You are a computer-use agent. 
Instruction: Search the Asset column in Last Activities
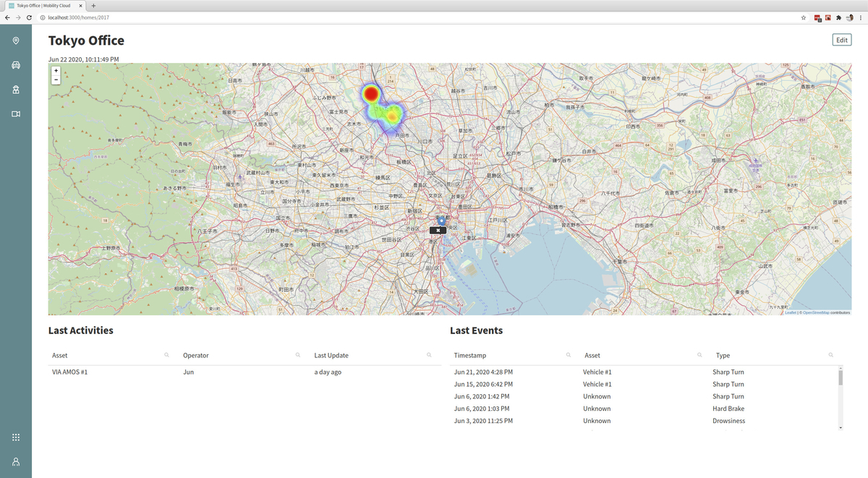tap(166, 355)
